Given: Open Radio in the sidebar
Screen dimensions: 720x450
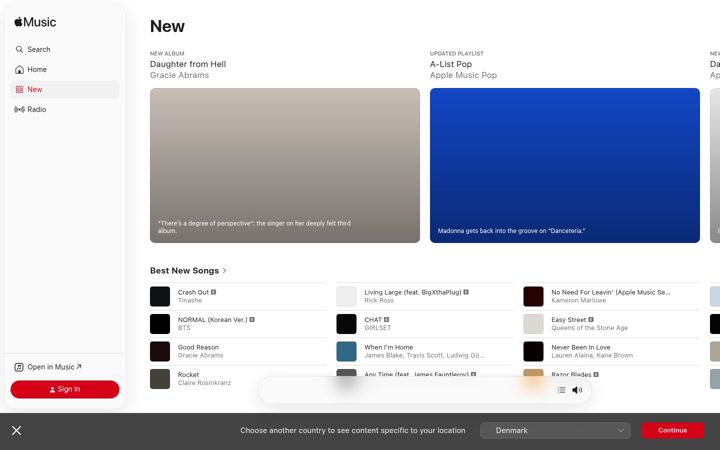Looking at the screenshot, I should tap(65, 109).
